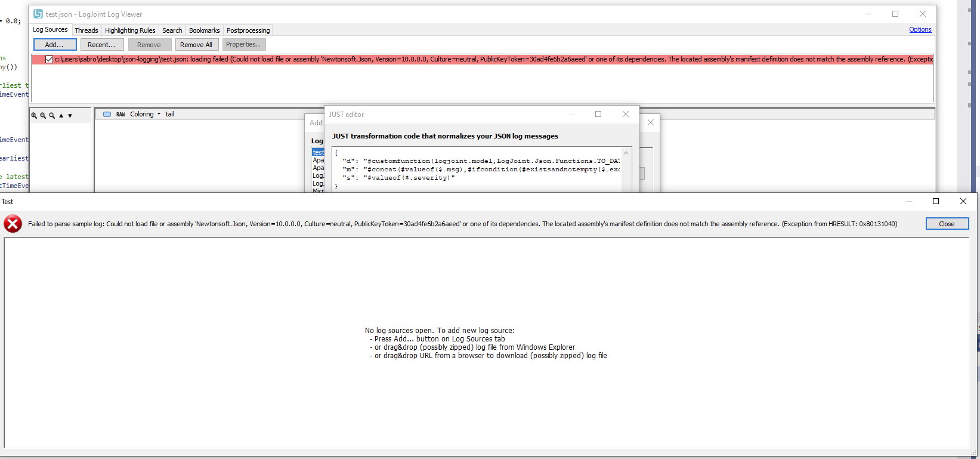
Task: Switch to the Log Sources tab
Action: coord(50,29)
